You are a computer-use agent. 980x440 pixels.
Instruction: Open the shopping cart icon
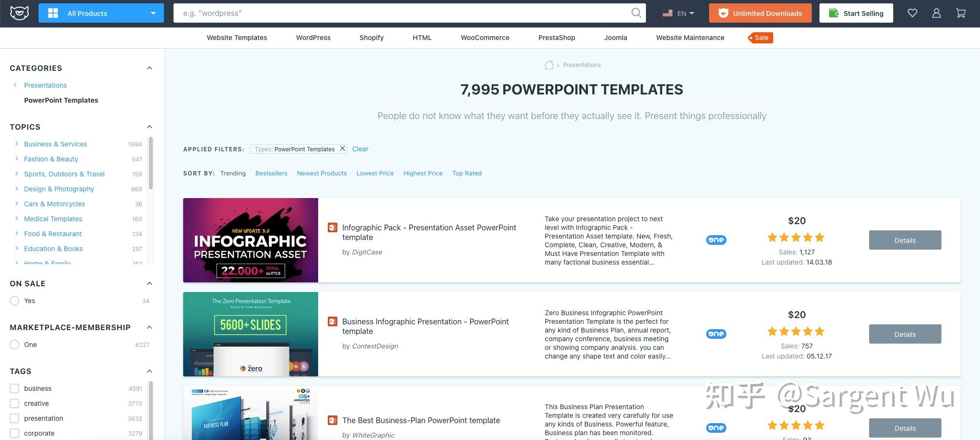pos(961,13)
